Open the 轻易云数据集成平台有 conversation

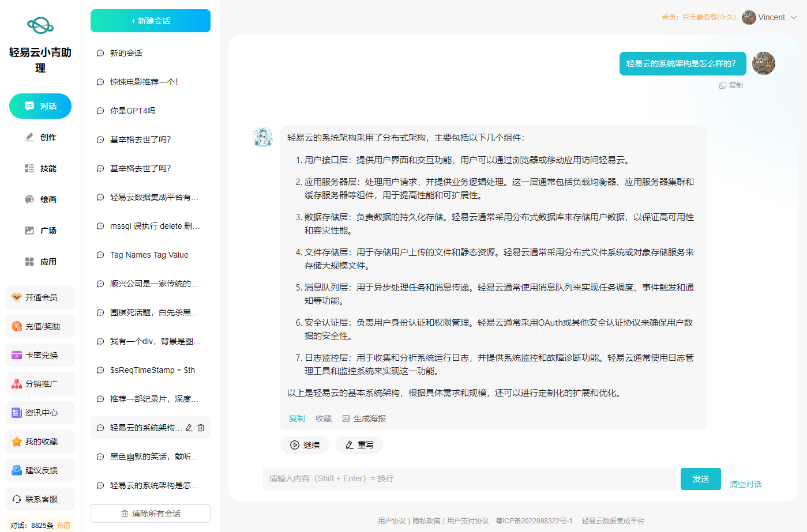click(x=151, y=197)
